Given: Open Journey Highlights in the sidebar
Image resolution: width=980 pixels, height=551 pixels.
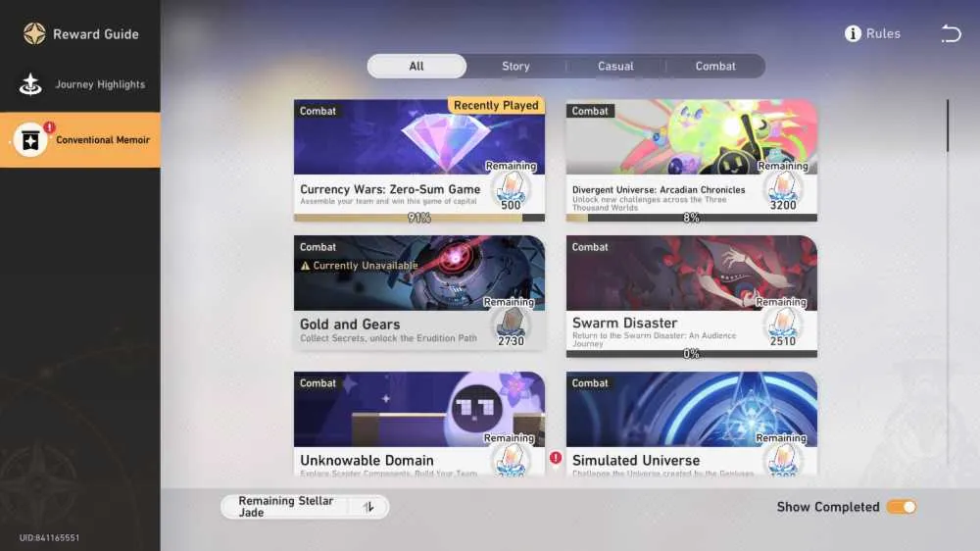Looking at the screenshot, I should [x=80, y=84].
